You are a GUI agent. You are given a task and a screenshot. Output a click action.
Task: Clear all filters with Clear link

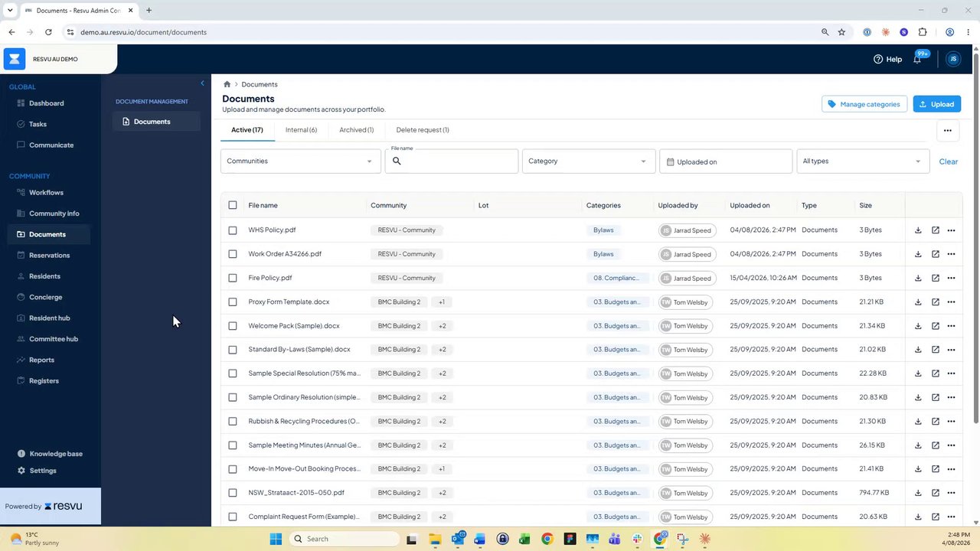[948, 161]
